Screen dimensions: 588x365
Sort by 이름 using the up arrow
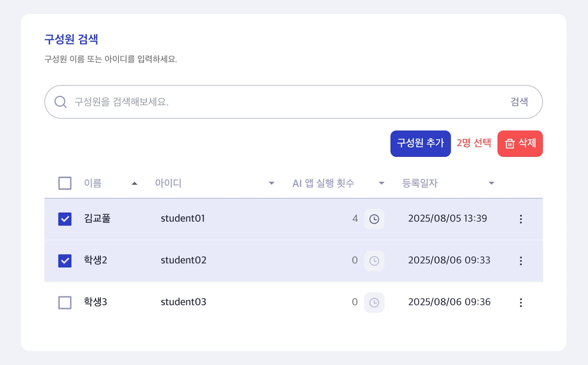point(135,183)
